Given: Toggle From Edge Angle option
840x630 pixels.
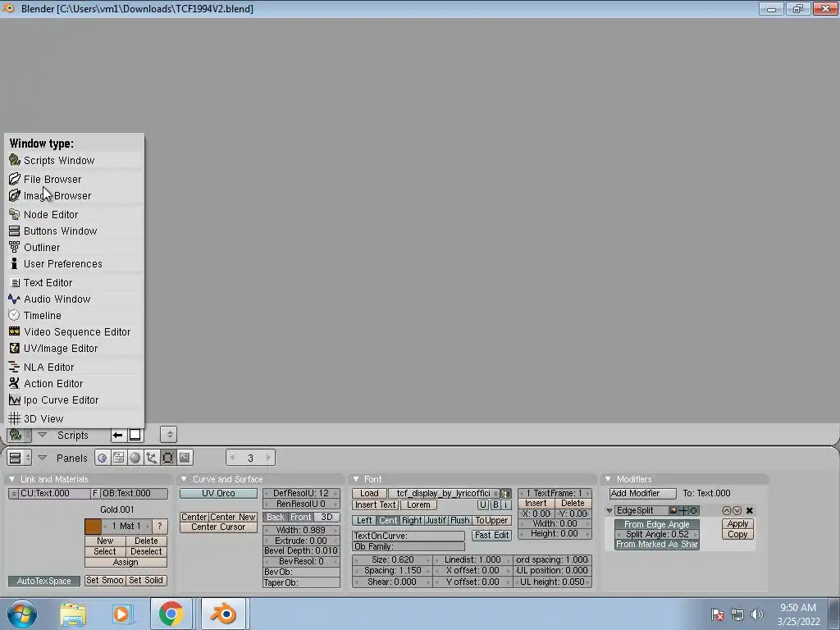Looking at the screenshot, I should point(657,524).
